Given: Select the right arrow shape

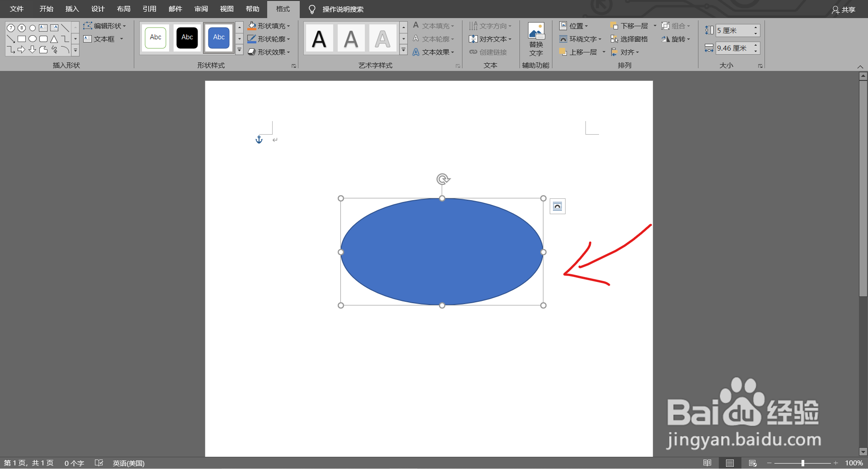Looking at the screenshot, I should pyautogui.click(x=22, y=50).
